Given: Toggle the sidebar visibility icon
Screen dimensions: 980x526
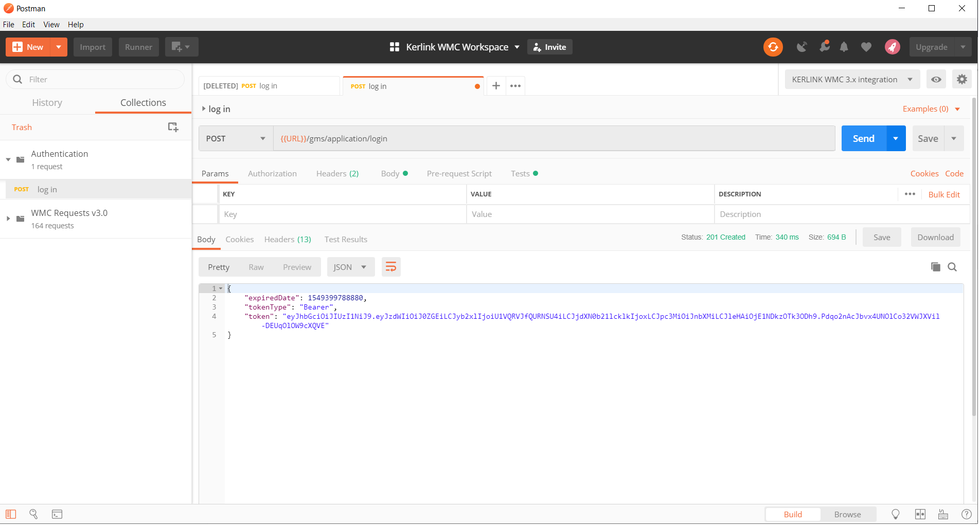Looking at the screenshot, I should (x=10, y=514).
